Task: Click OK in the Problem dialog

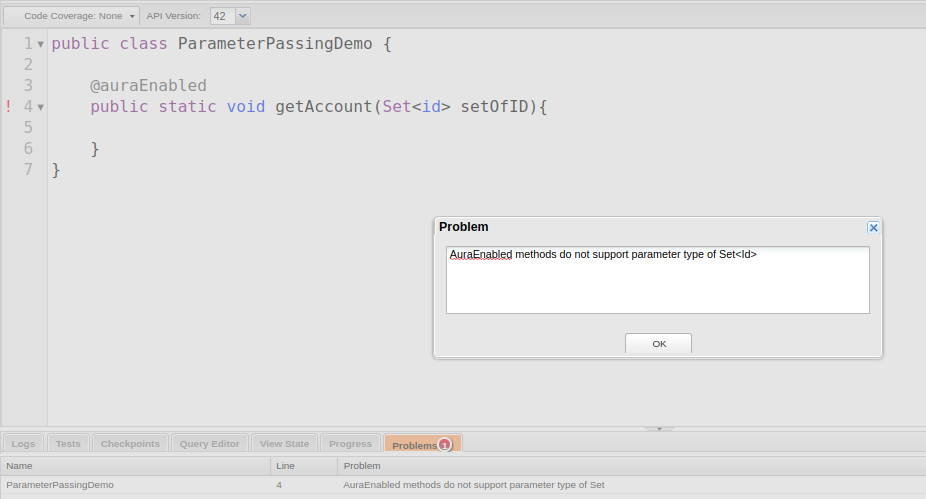Action: coord(658,344)
